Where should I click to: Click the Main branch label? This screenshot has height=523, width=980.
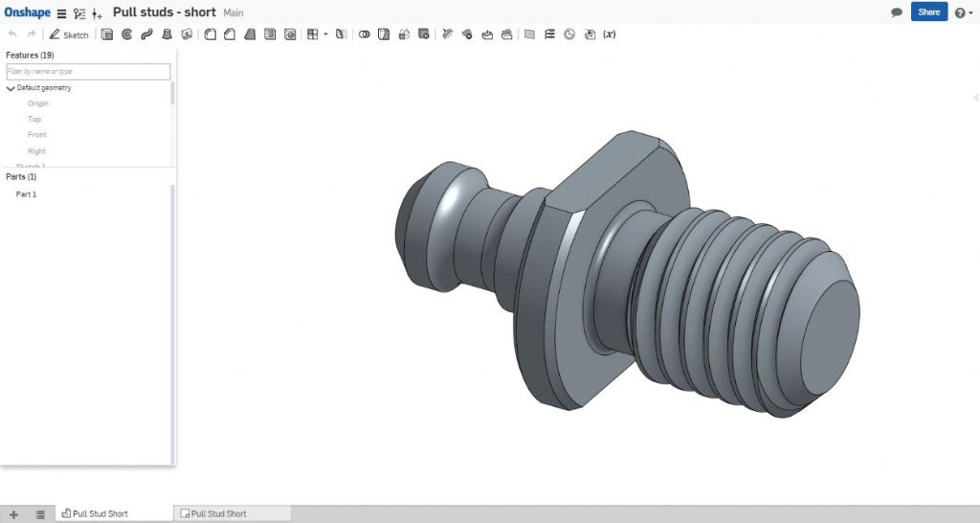234,12
